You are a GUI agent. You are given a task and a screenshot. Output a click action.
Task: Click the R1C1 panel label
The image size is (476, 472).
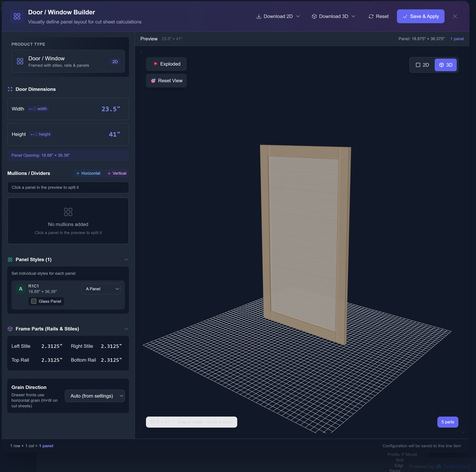coord(34,286)
